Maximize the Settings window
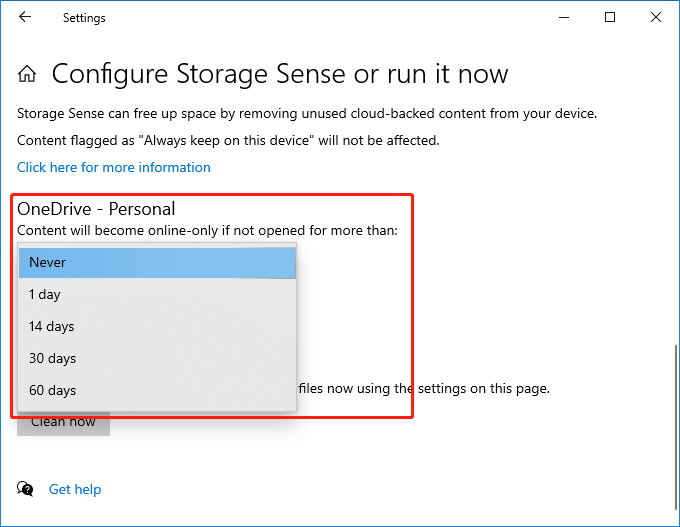 [x=610, y=18]
